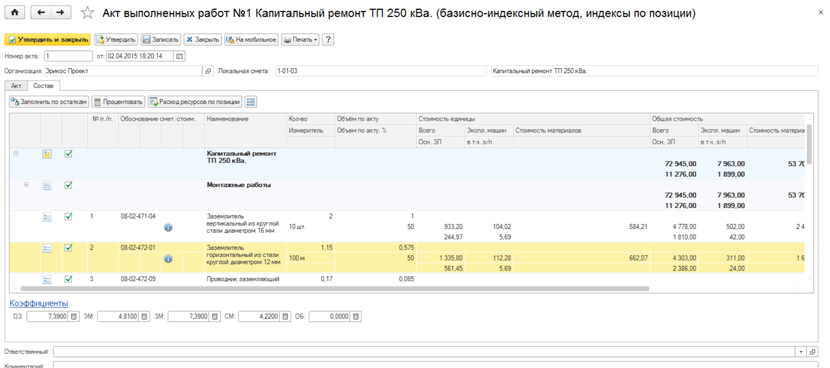Click the Утвердить button
Viewport: 830px width, 368px height.
[116, 40]
